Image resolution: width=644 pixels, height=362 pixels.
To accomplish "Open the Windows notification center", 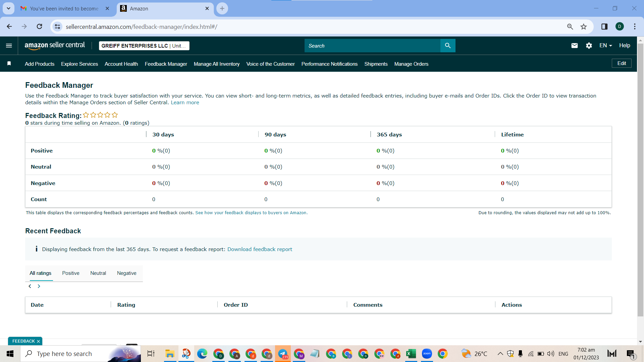I will tap(631, 354).
